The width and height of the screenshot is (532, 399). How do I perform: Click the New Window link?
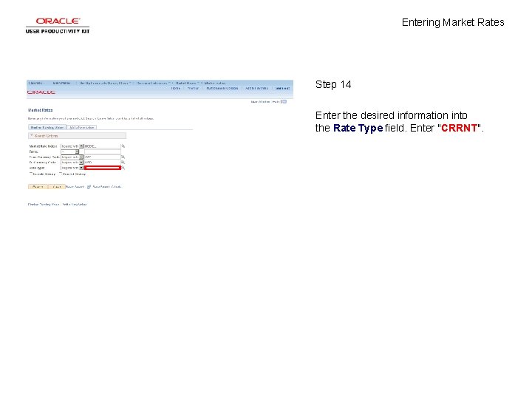(x=260, y=102)
